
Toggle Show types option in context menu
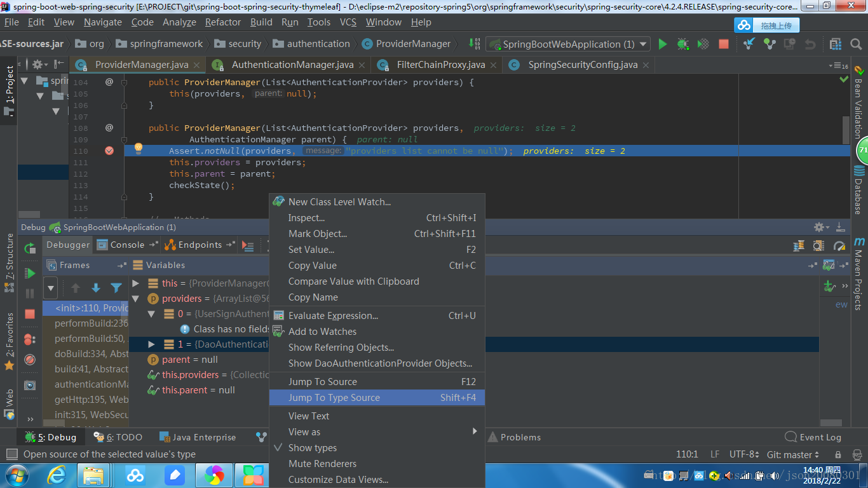tap(377, 448)
